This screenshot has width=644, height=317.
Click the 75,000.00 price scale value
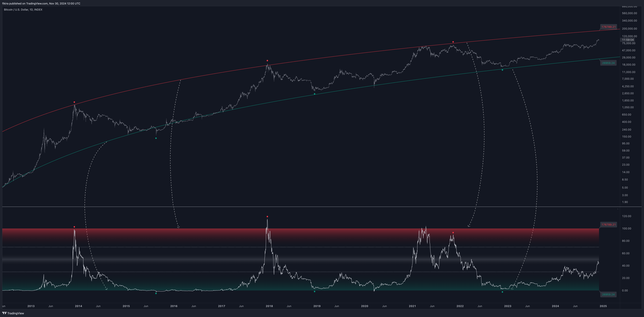[629, 43]
